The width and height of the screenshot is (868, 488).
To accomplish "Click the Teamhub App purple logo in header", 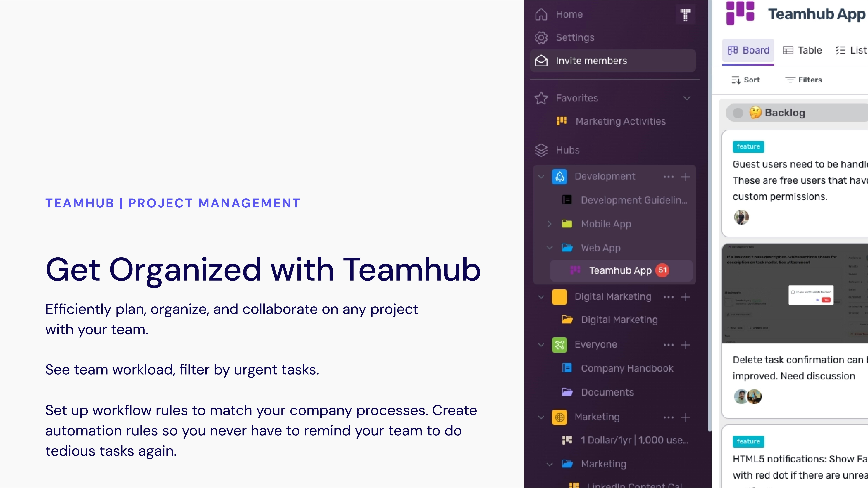I will (x=740, y=13).
